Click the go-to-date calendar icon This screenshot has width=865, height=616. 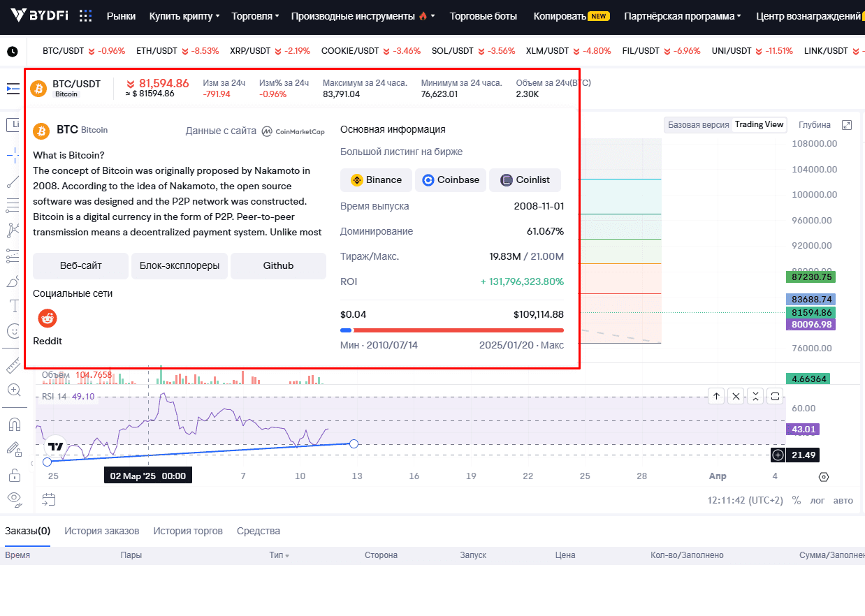coord(48,499)
